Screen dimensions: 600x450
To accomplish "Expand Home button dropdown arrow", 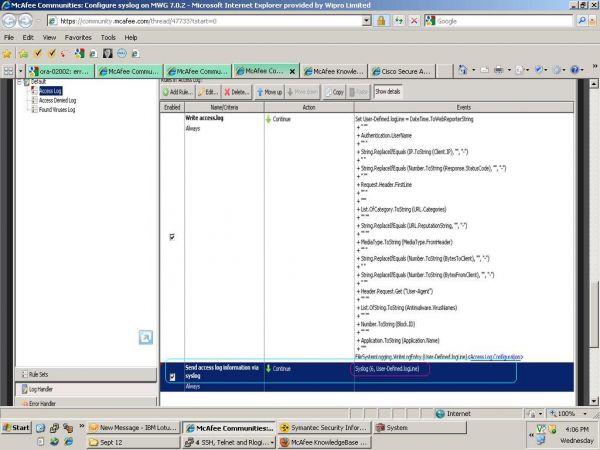I will point(474,70).
